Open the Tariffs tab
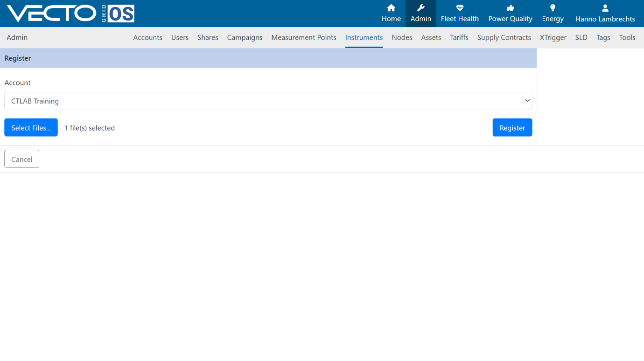 [x=459, y=37]
